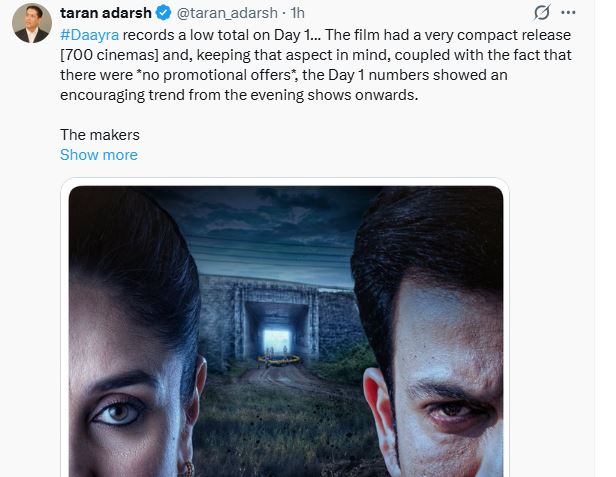Click the Grok explain-post icon
This screenshot has width=616, height=477.
[x=542, y=13]
